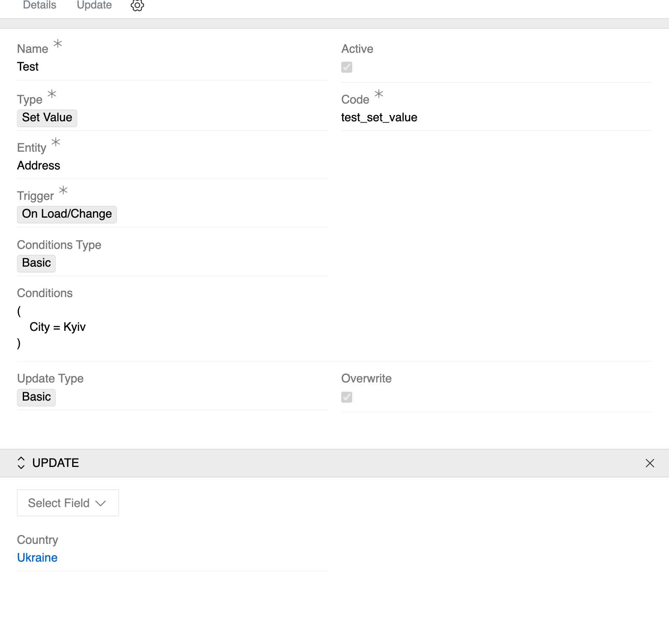The image size is (669, 644).
Task: Close the UPDATE panel with the X
Action: tap(650, 463)
